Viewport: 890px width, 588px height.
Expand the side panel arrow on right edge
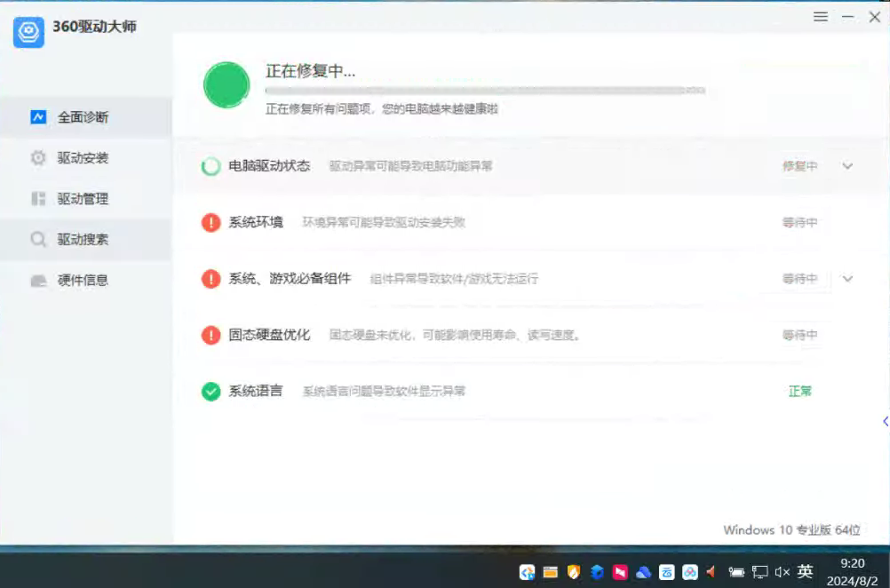tap(885, 421)
